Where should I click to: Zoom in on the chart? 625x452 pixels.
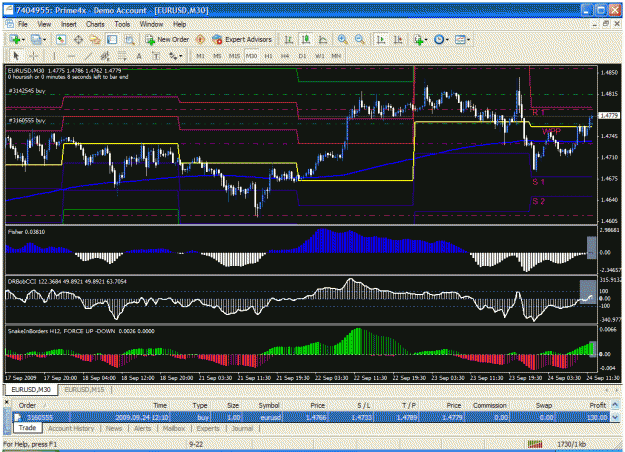click(x=342, y=39)
